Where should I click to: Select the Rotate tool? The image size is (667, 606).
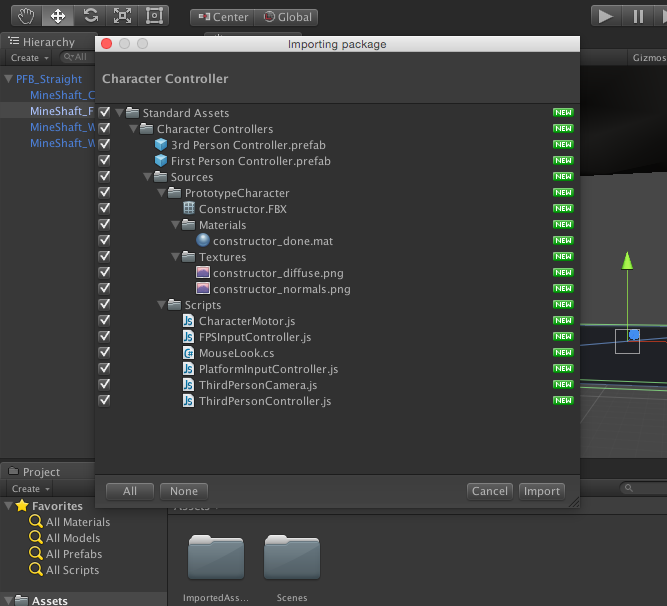click(x=90, y=16)
